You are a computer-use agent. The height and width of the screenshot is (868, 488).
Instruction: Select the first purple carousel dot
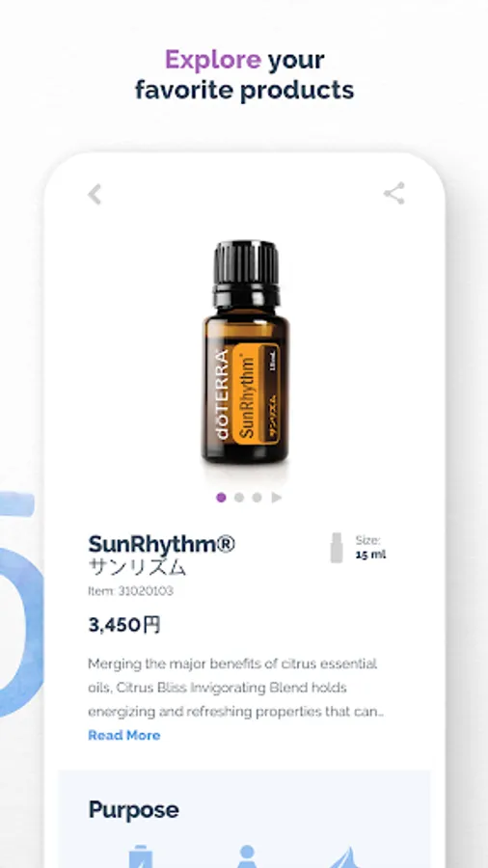pos(221,497)
